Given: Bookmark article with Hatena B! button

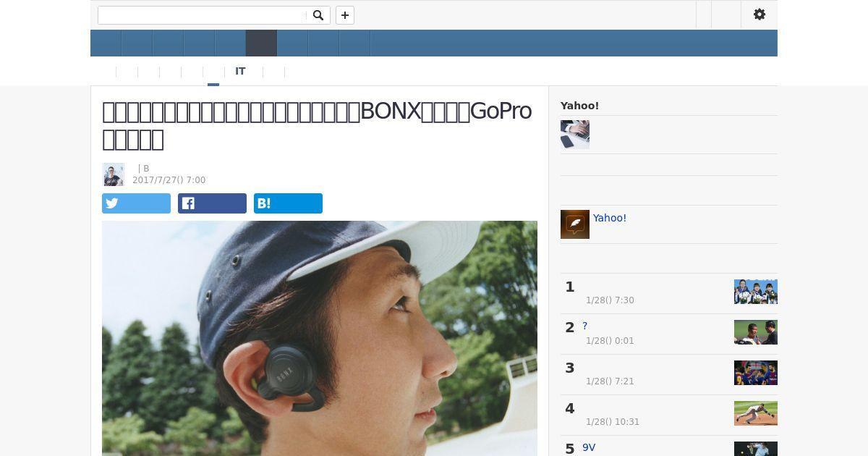Looking at the screenshot, I should 288,203.
